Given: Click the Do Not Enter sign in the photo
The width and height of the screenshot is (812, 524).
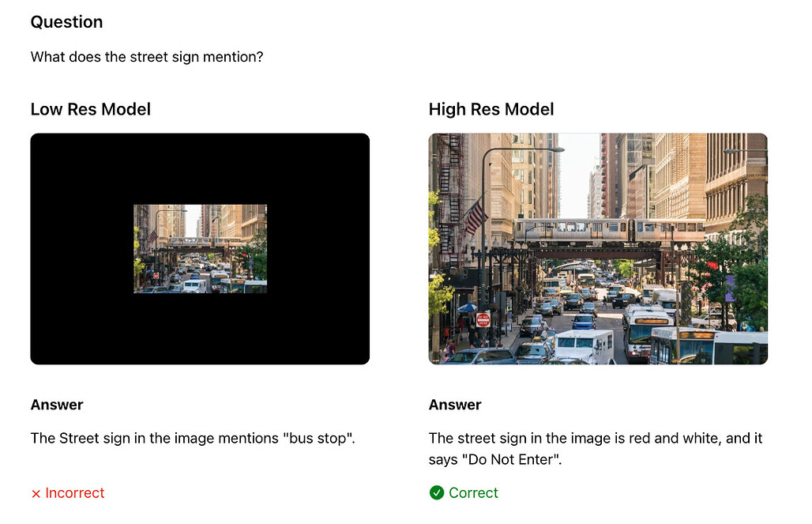Looking at the screenshot, I should click(483, 320).
